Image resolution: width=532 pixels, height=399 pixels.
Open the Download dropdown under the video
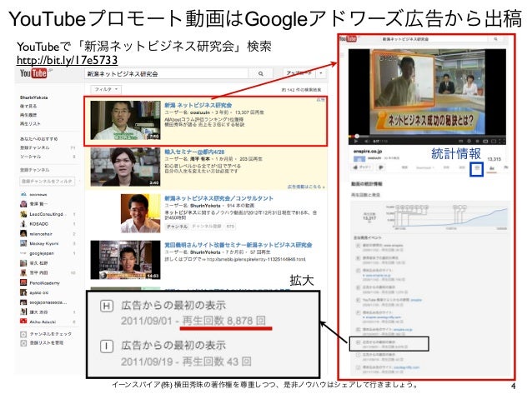pos(424,167)
